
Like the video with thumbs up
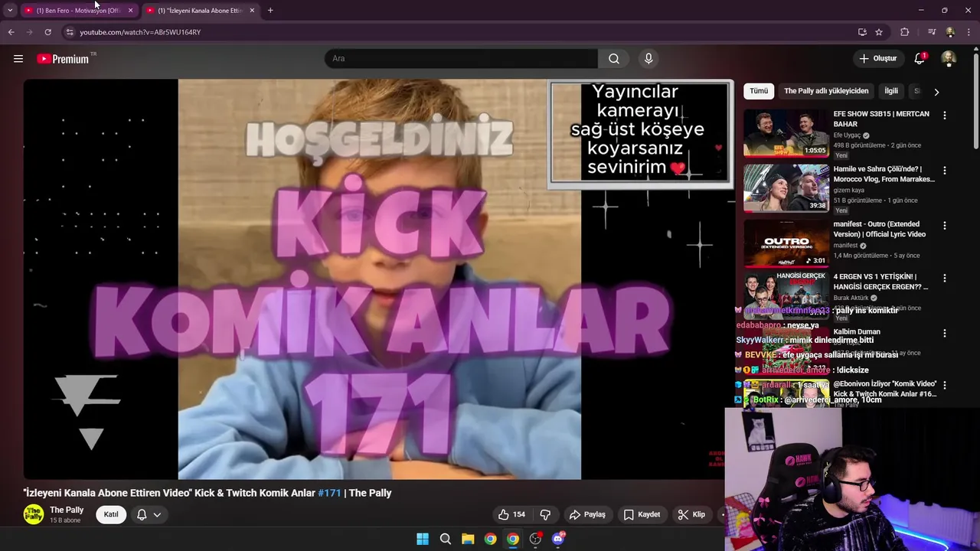(x=511, y=514)
